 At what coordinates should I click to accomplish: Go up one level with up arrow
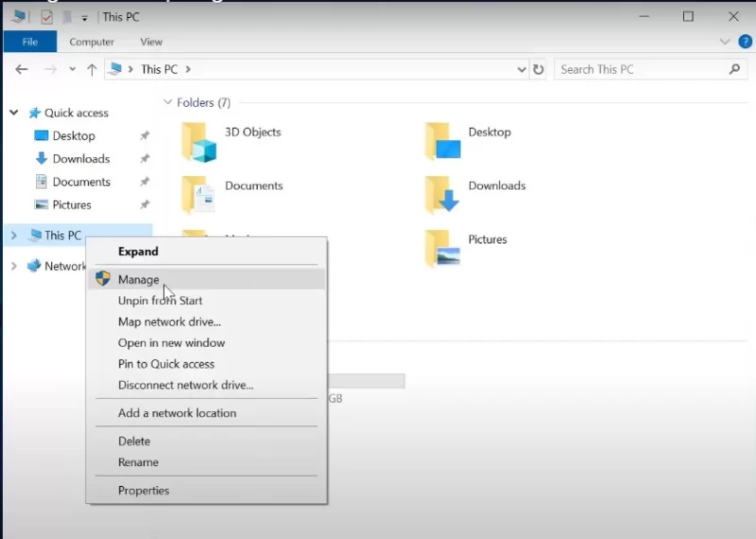[92, 69]
